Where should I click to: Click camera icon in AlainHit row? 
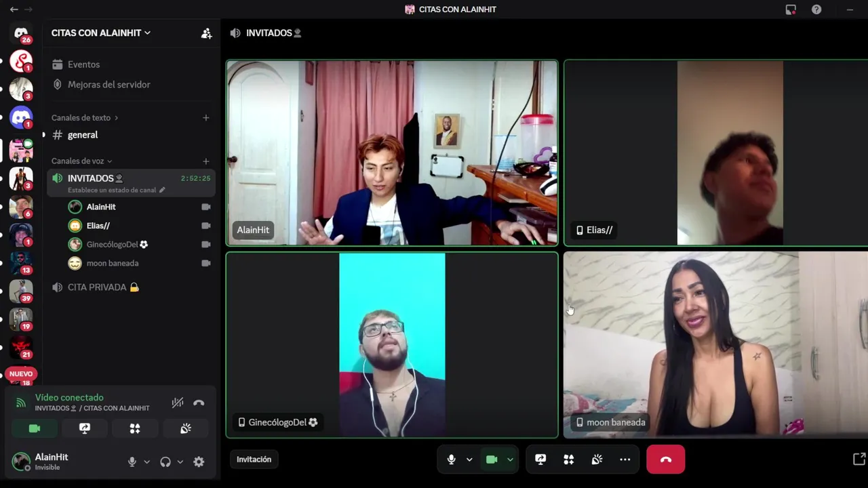click(x=206, y=207)
